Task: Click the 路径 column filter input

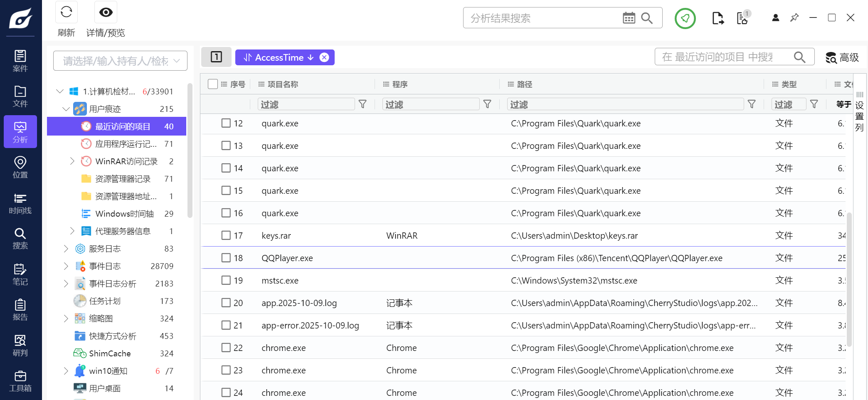Action: pyautogui.click(x=625, y=104)
